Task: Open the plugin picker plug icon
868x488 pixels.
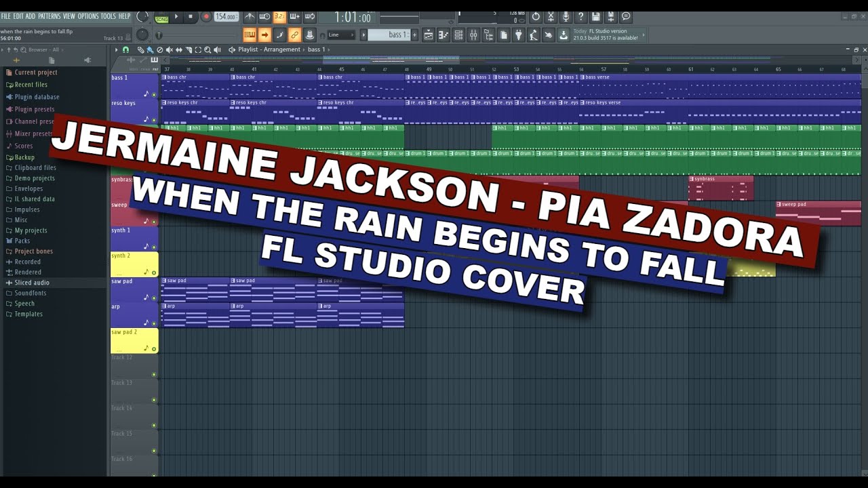Action: pyautogui.click(x=519, y=35)
